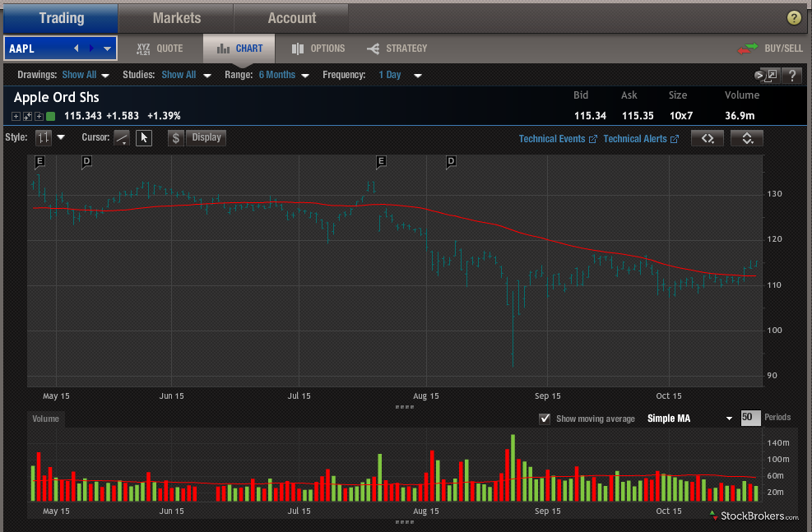Image resolution: width=812 pixels, height=532 pixels.
Task: Open the Strategy tab
Action: (397, 49)
